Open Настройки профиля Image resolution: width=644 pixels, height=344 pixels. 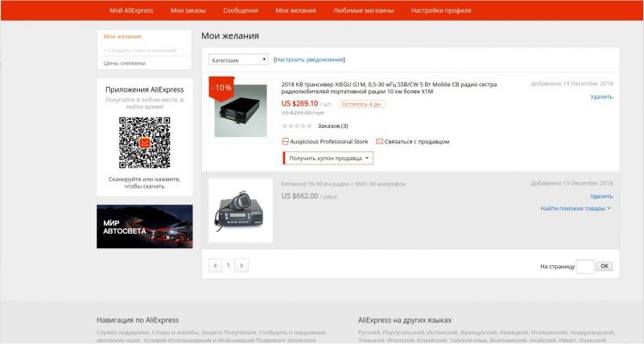(x=441, y=10)
